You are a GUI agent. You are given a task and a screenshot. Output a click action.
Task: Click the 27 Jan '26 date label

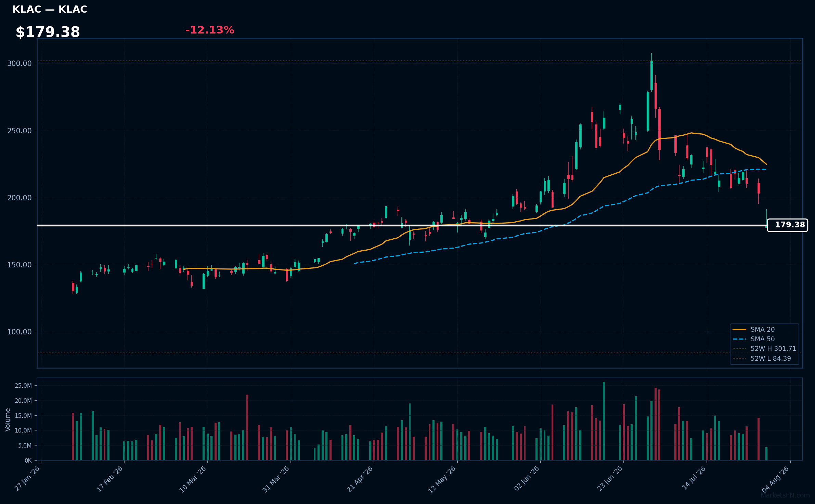(x=27, y=479)
